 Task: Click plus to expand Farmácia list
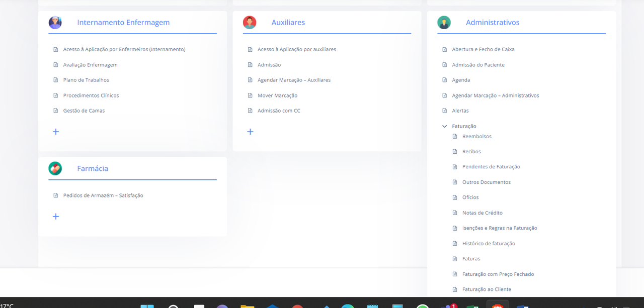click(x=56, y=217)
